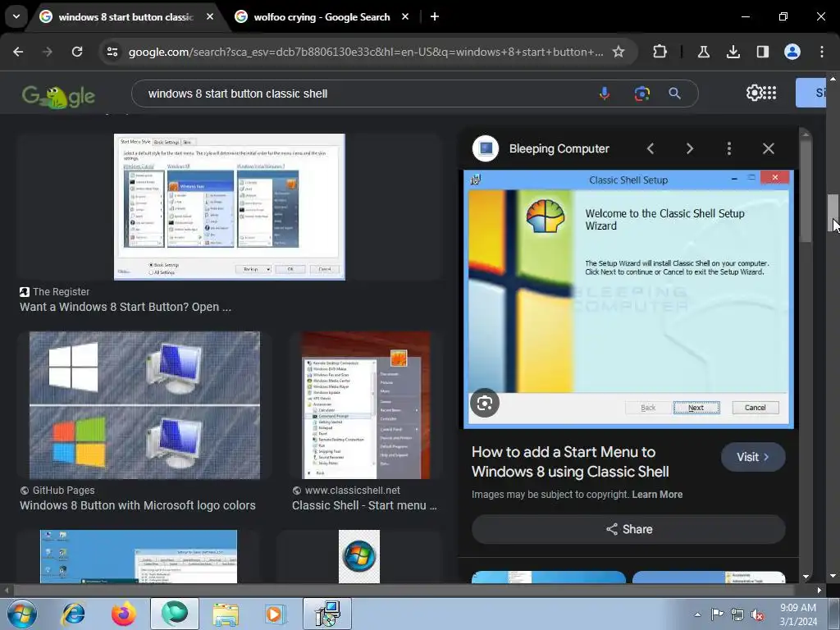This screenshot has height=630, width=840.
Task: View site information icon in address bar
Action: (112, 52)
